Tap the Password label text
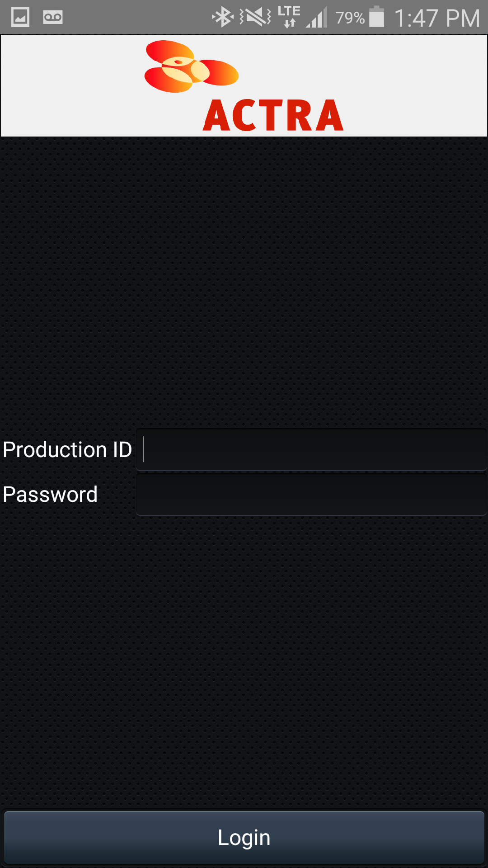 point(50,495)
